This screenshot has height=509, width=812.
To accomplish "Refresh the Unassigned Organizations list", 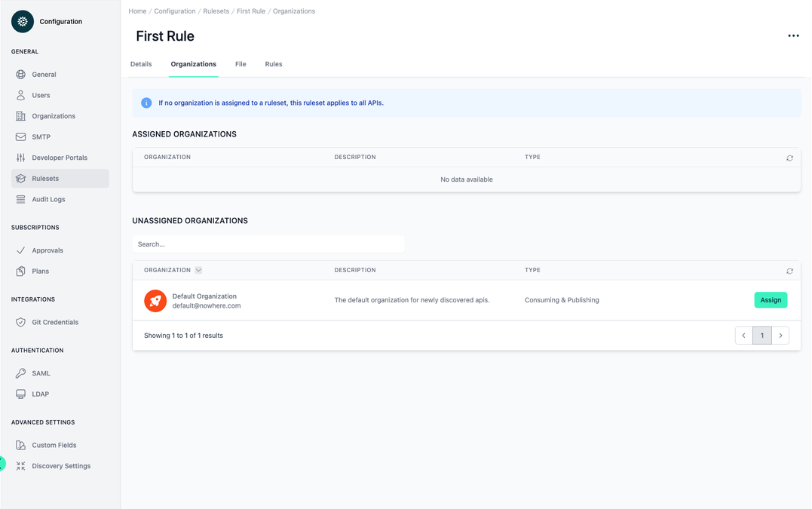I will pos(789,271).
